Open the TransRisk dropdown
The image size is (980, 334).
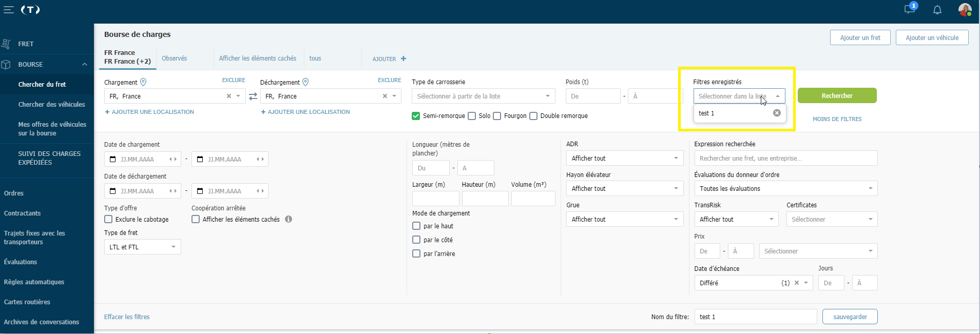(x=736, y=219)
